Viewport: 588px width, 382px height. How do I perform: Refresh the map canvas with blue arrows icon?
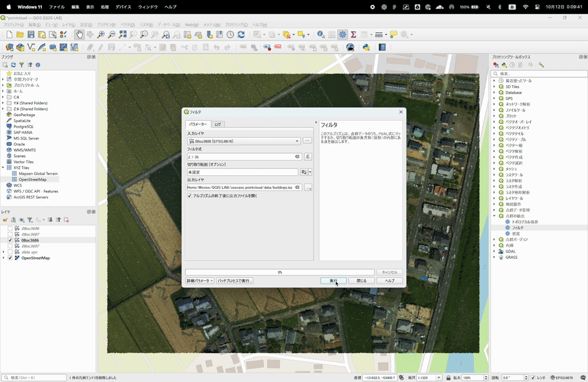241,35
